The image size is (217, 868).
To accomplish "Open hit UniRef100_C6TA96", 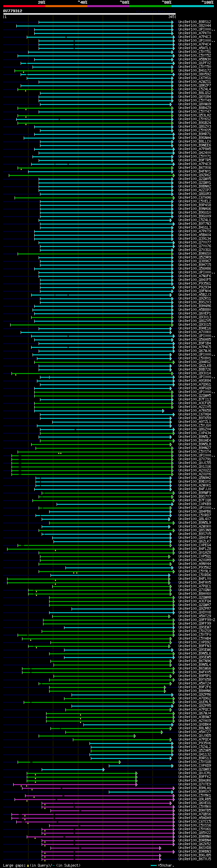I will click(195, 198).
